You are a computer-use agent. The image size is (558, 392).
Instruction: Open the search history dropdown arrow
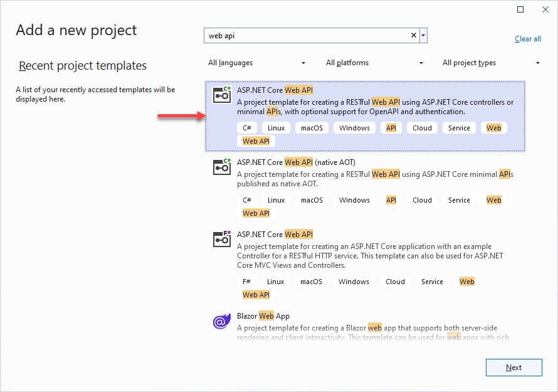pyautogui.click(x=424, y=36)
